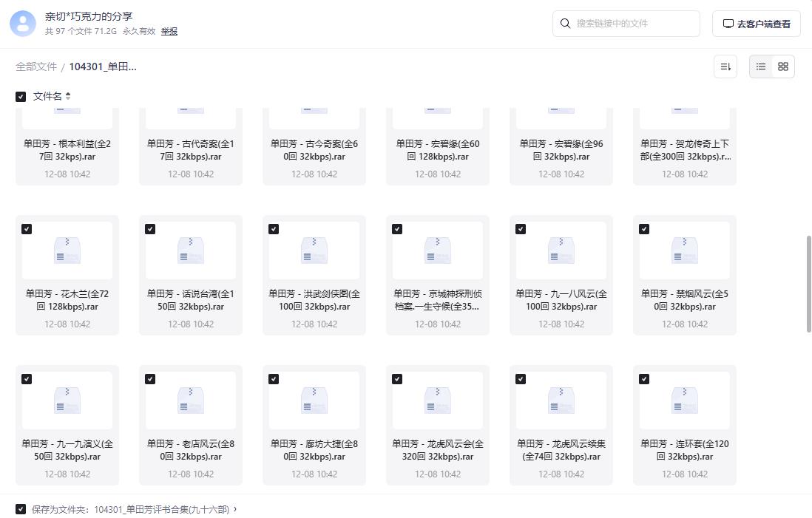Click the 104301_单田... breadcrumb
The width and height of the screenshot is (812, 518).
103,67
